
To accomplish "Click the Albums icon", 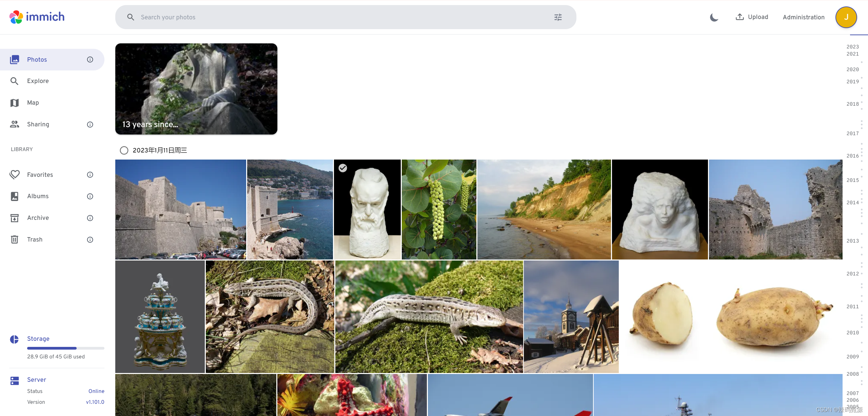I will click(x=14, y=196).
